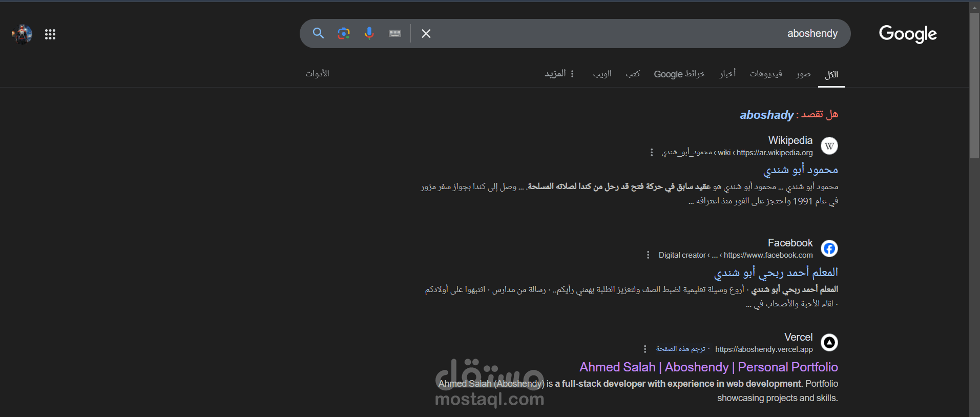Click the ar.wikipedia.org URL breadcrumb
Viewport: 980px width, 417px height.
(x=737, y=153)
